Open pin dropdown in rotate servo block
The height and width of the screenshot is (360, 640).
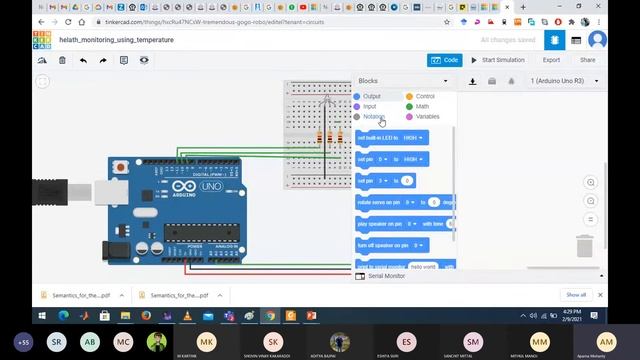click(x=410, y=202)
